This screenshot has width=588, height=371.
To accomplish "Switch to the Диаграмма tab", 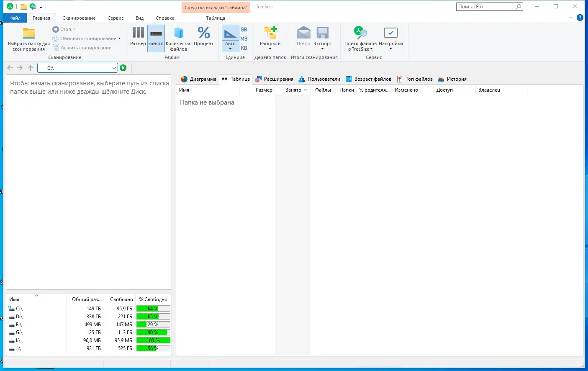I will pos(200,79).
